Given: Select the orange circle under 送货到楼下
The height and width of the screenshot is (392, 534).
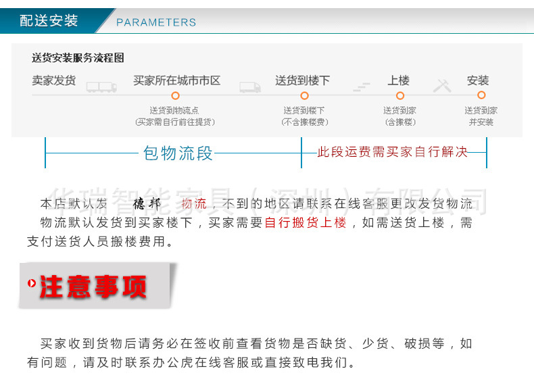Looking at the screenshot, I should coord(304,96).
